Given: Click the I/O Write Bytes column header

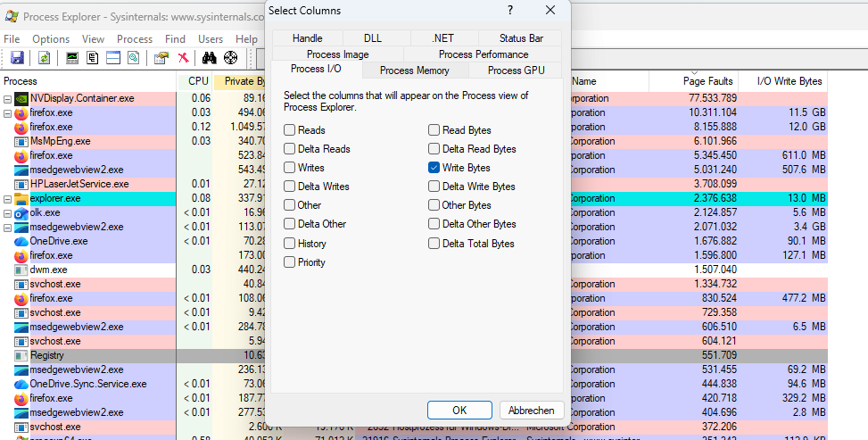Looking at the screenshot, I should click(783, 81).
